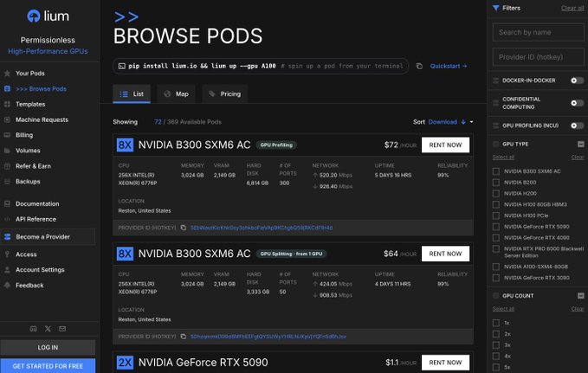
Task: Open the sort options caret
Action: pos(472,122)
